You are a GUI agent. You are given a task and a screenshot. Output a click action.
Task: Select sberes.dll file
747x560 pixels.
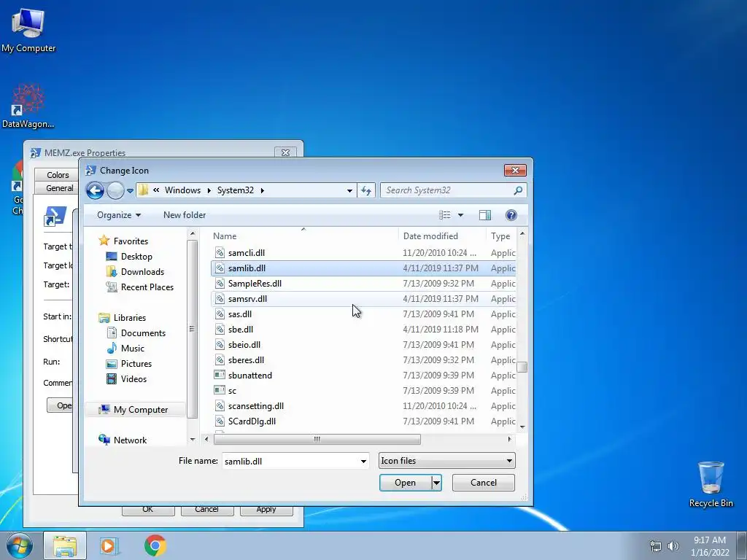[x=363, y=360]
